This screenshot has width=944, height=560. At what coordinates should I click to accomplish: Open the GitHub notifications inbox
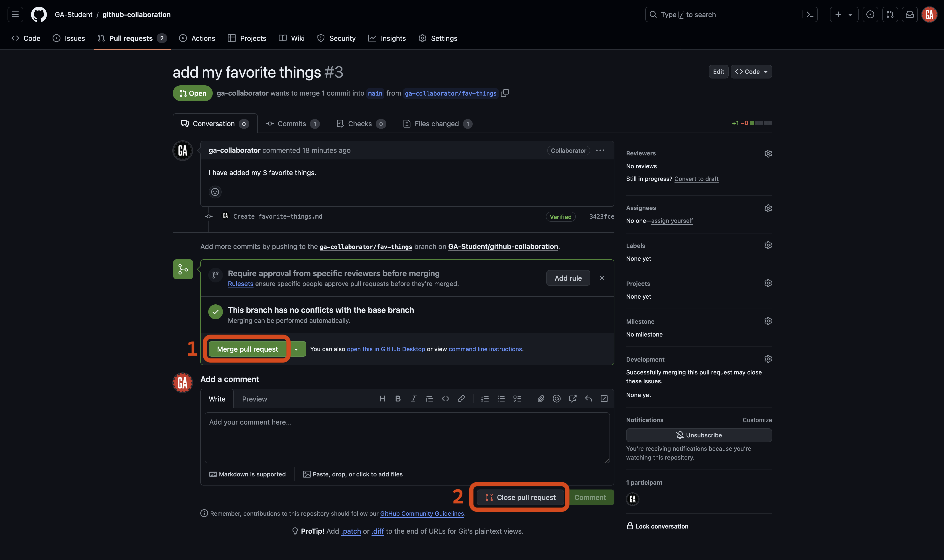pyautogui.click(x=910, y=14)
